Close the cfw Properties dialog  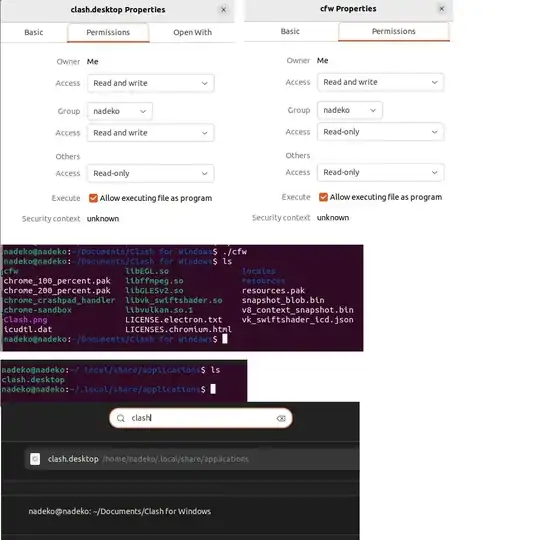442,9
